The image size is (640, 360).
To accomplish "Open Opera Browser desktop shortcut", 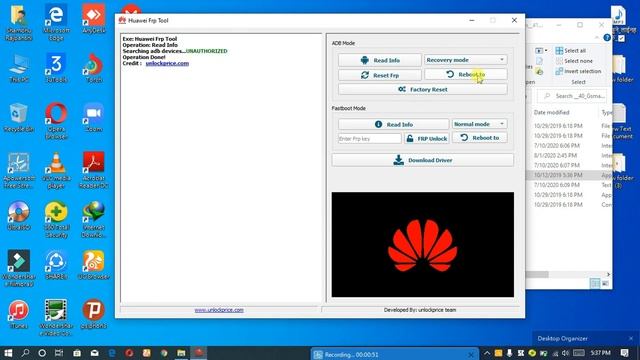I will click(x=56, y=120).
